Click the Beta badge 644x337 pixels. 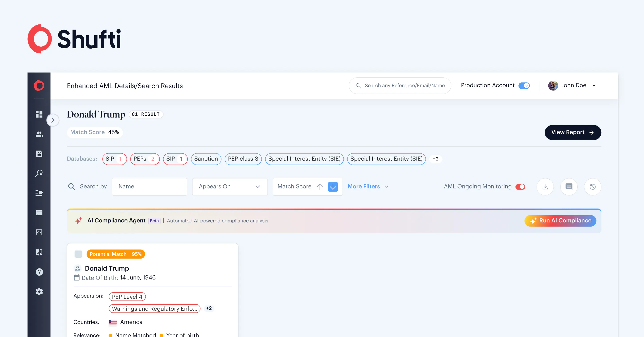154,221
